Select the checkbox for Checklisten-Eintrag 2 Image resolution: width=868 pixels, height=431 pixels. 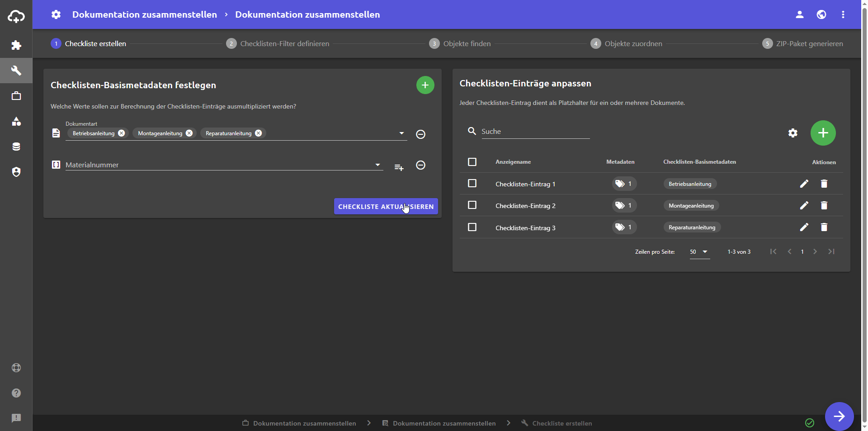[x=472, y=205]
